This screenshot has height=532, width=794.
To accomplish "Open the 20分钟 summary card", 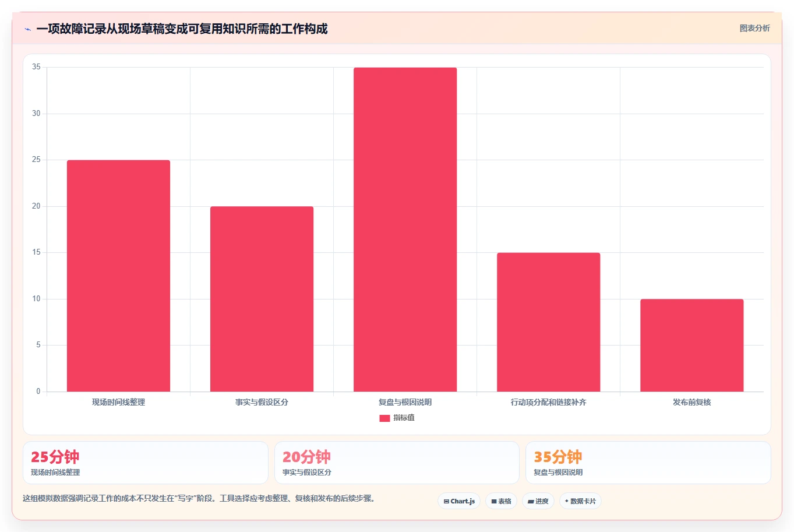I will click(397, 463).
